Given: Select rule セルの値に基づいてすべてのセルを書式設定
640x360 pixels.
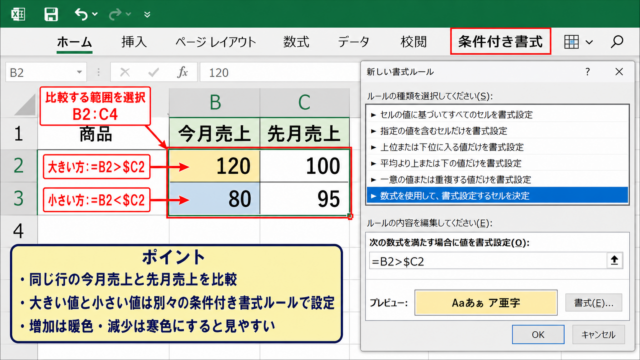Looking at the screenshot, I should pos(497,115).
